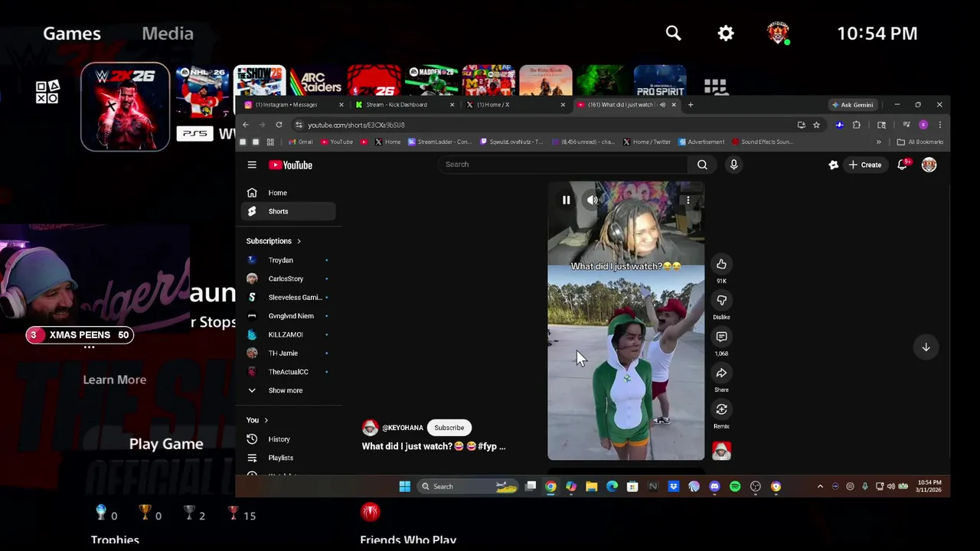Toggle the YouTube hamburger guide menu

252,165
